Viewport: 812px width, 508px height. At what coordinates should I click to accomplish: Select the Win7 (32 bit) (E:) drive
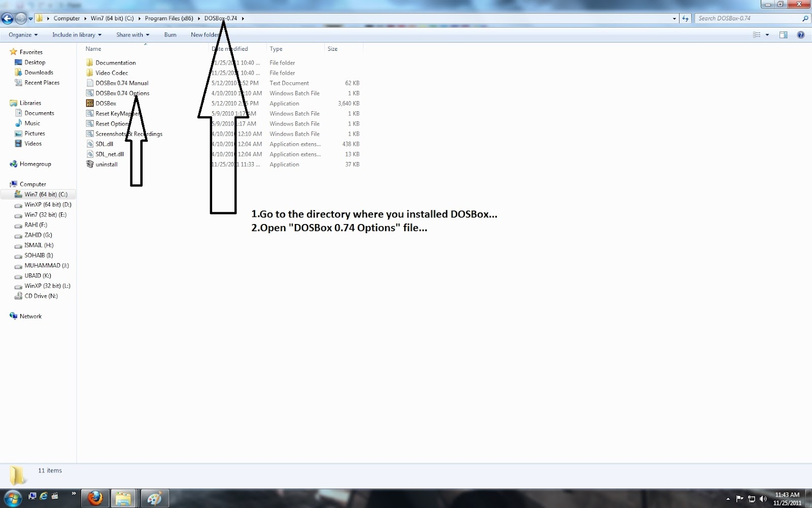pos(46,214)
